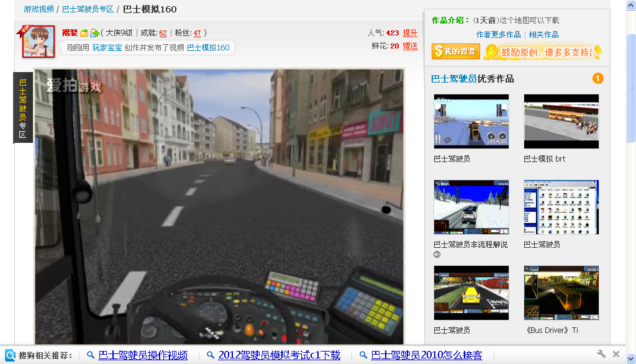Open 作者更多作品 link

click(498, 35)
